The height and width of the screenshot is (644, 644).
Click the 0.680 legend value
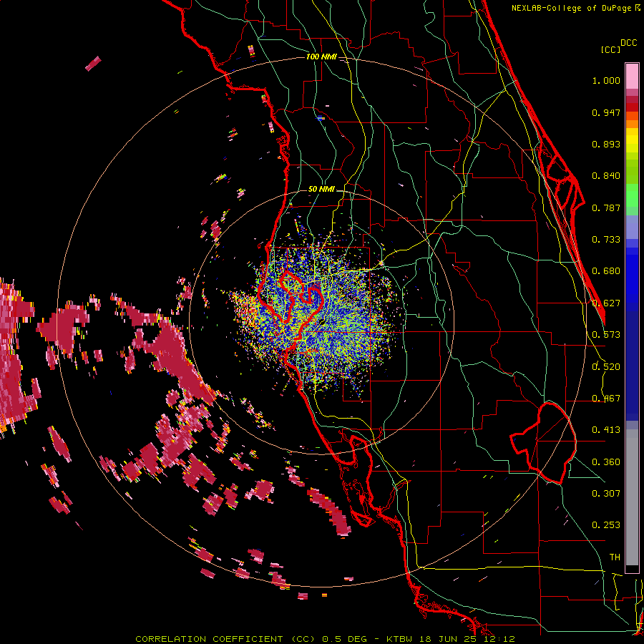coord(606,271)
